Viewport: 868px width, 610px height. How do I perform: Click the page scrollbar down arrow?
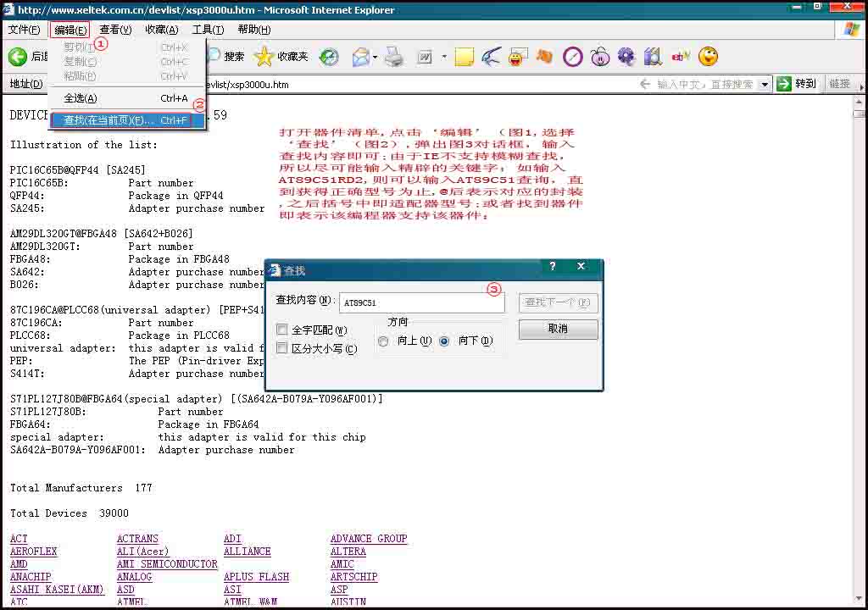[859, 600]
